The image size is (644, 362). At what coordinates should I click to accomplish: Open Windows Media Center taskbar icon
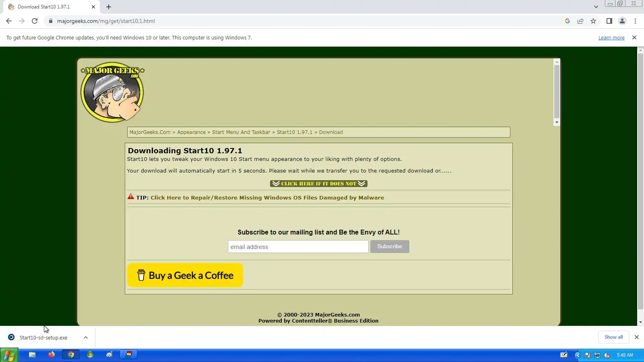90,355
